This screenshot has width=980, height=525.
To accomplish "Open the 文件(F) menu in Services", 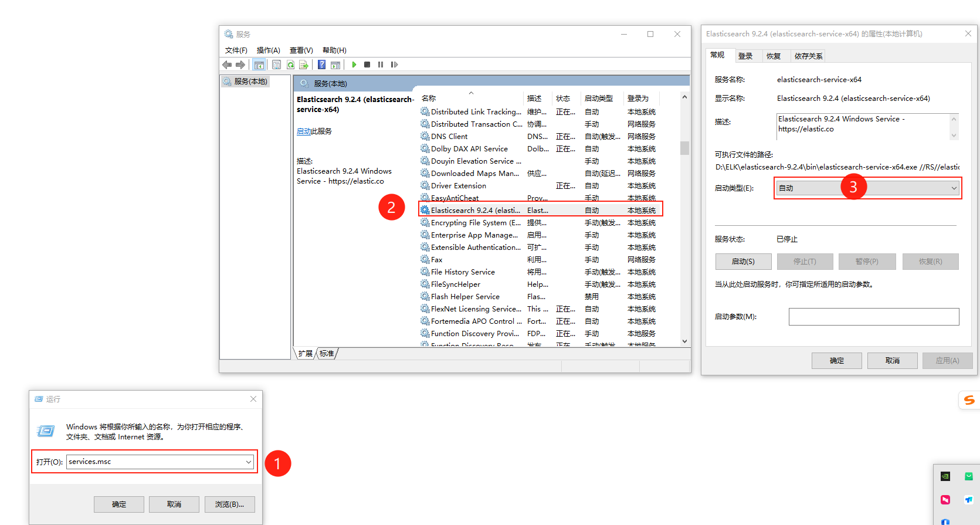I will [x=236, y=50].
